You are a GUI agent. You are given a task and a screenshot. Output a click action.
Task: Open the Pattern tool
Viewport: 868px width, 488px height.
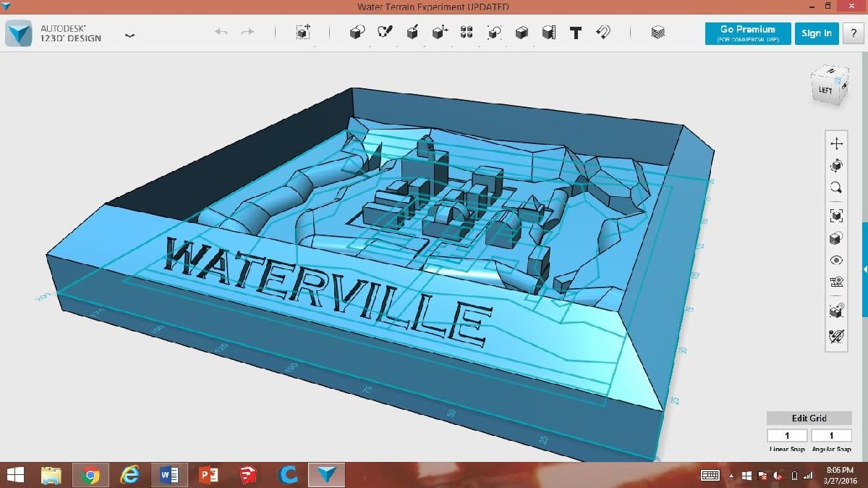(x=467, y=33)
